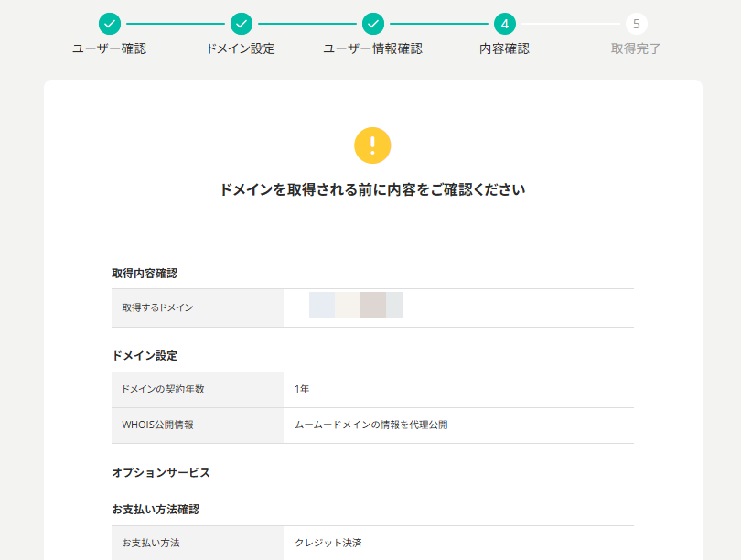Click the 取得するドメイン row label
Viewport: 741px width, 560px height.
157,307
